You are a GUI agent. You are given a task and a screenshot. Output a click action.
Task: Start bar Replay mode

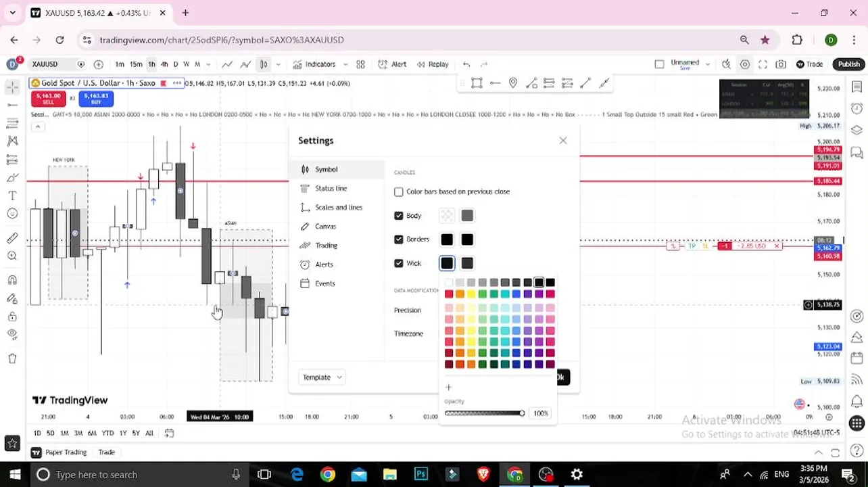pyautogui.click(x=433, y=64)
